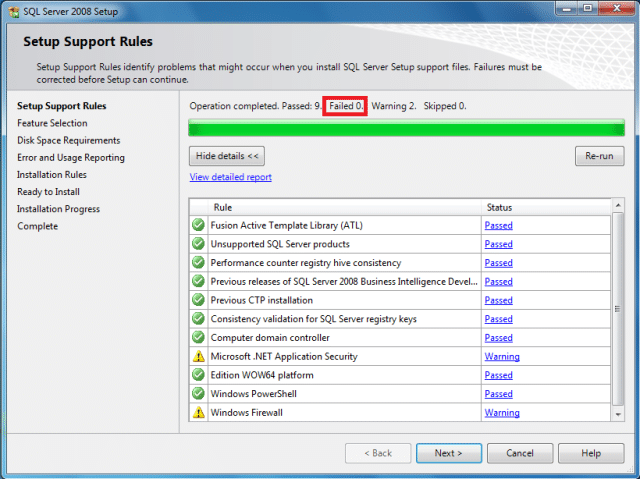Select Installation Progress step

pyautogui.click(x=58, y=209)
